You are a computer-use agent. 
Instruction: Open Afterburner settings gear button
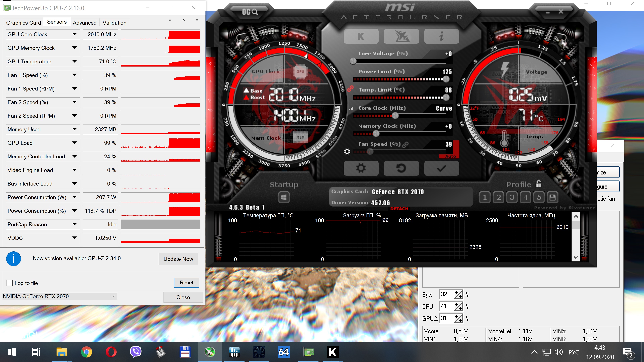[361, 168]
